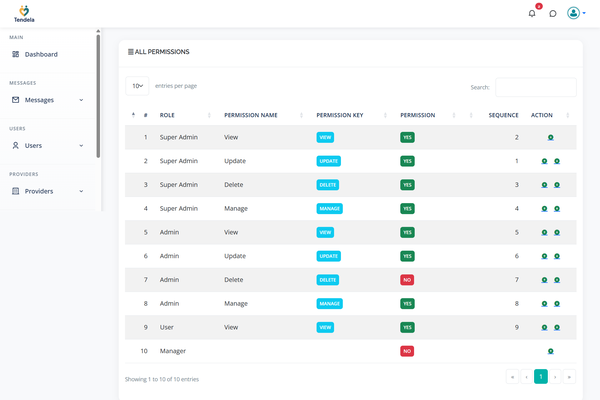Open the entries per page dropdown
This screenshot has height=400, width=600.
tap(137, 86)
